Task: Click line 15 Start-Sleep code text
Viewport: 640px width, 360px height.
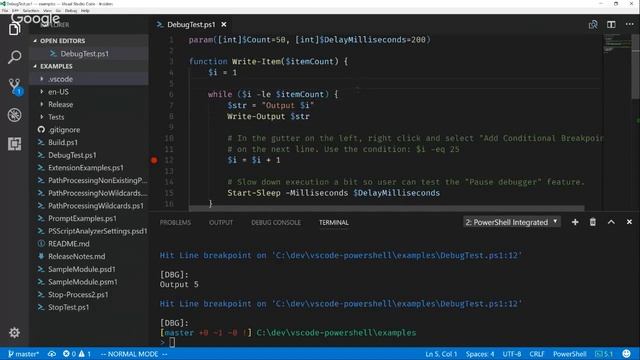Action: point(333,193)
